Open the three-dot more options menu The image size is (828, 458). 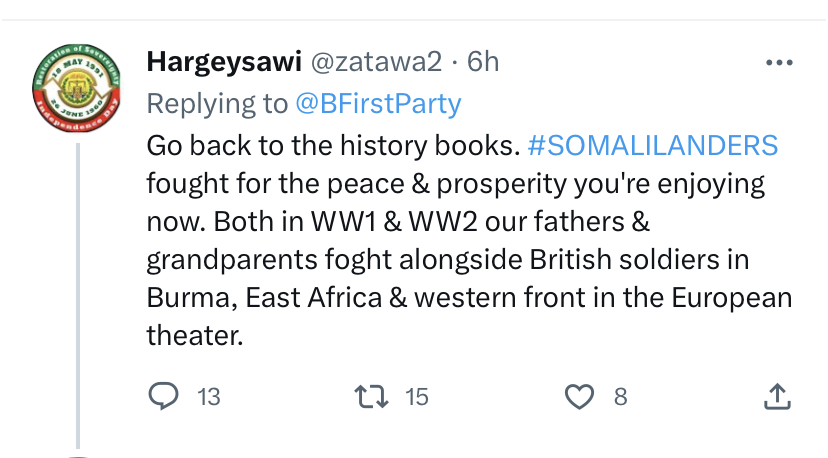(779, 62)
